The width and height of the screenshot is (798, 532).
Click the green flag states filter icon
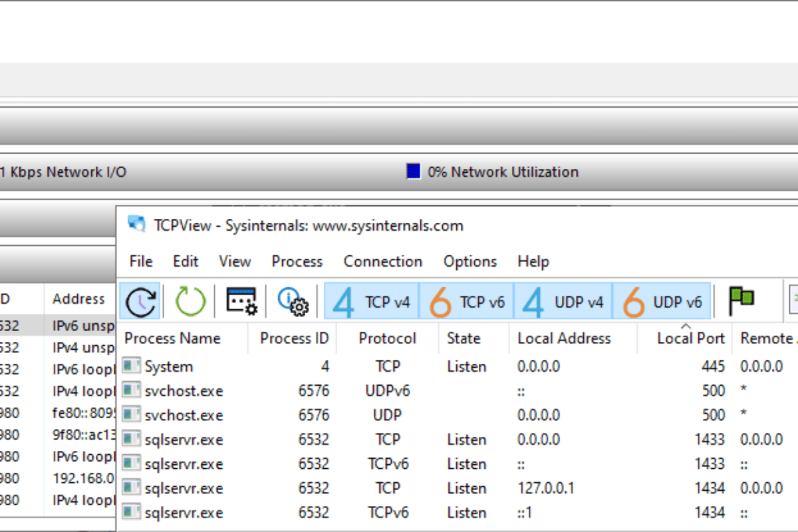740,301
